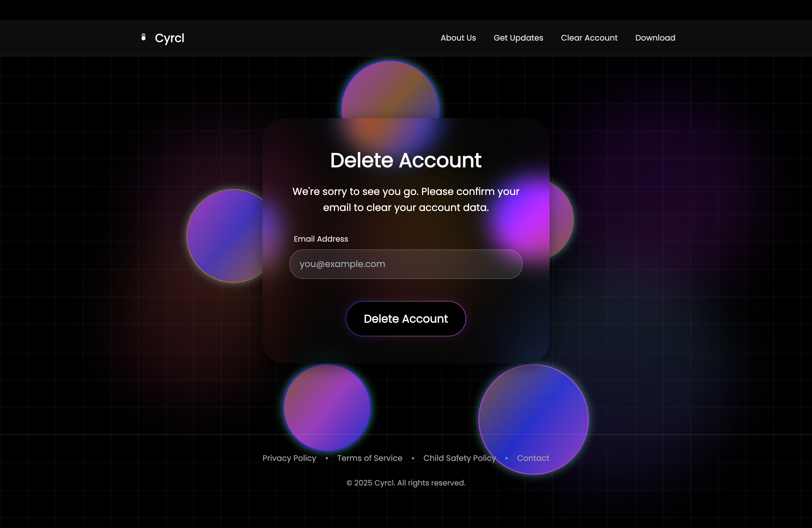Image resolution: width=812 pixels, height=528 pixels.
Task: Focus the you@example.com email field
Action: (x=406, y=264)
